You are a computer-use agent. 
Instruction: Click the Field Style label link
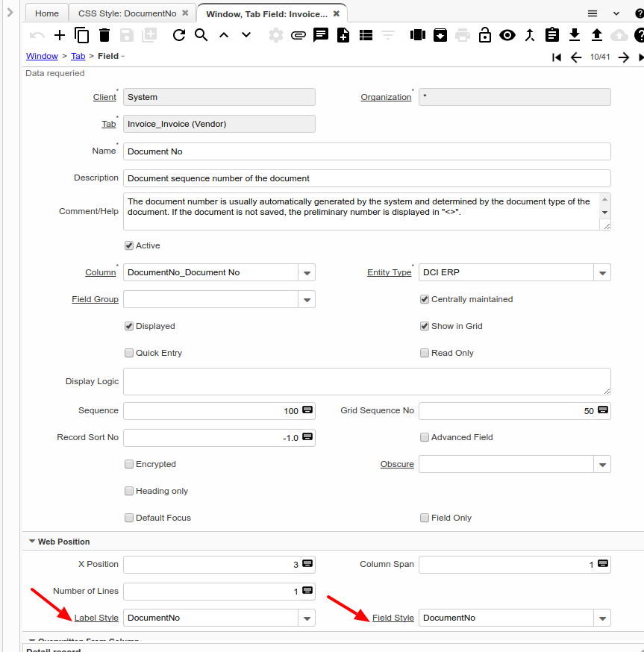[x=393, y=618]
